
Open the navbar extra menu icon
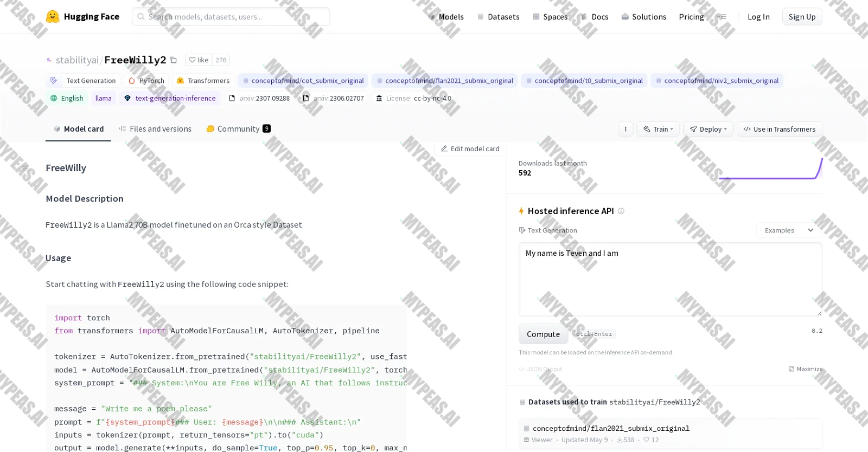(x=722, y=17)
